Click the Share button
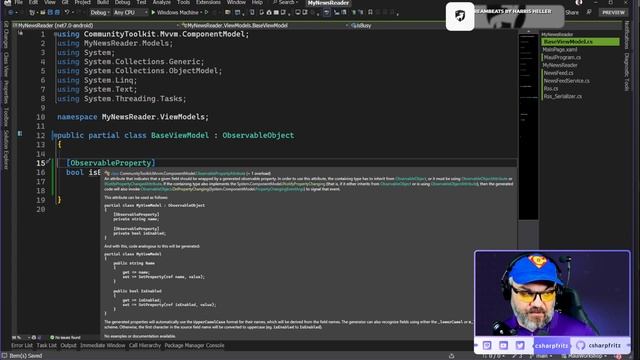 (572, 13)
